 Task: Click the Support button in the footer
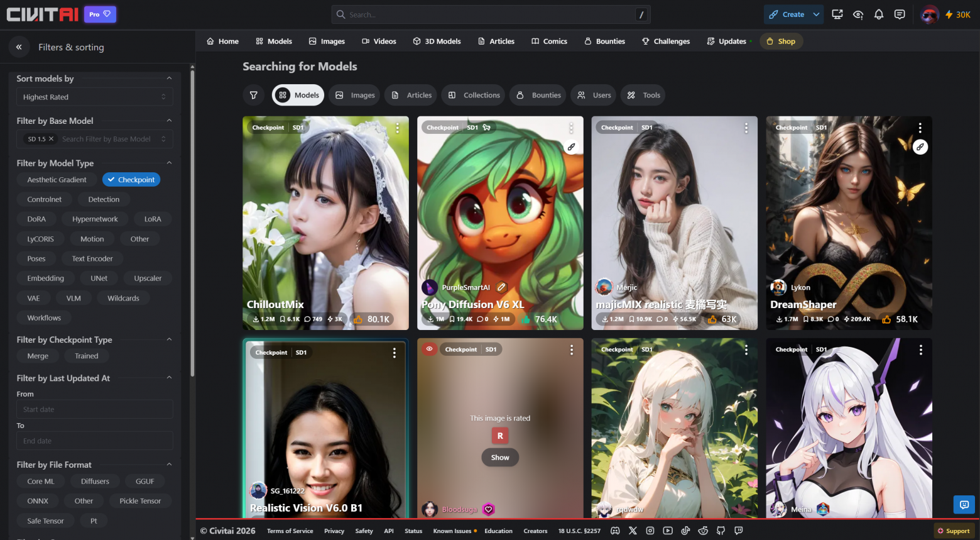954,531
